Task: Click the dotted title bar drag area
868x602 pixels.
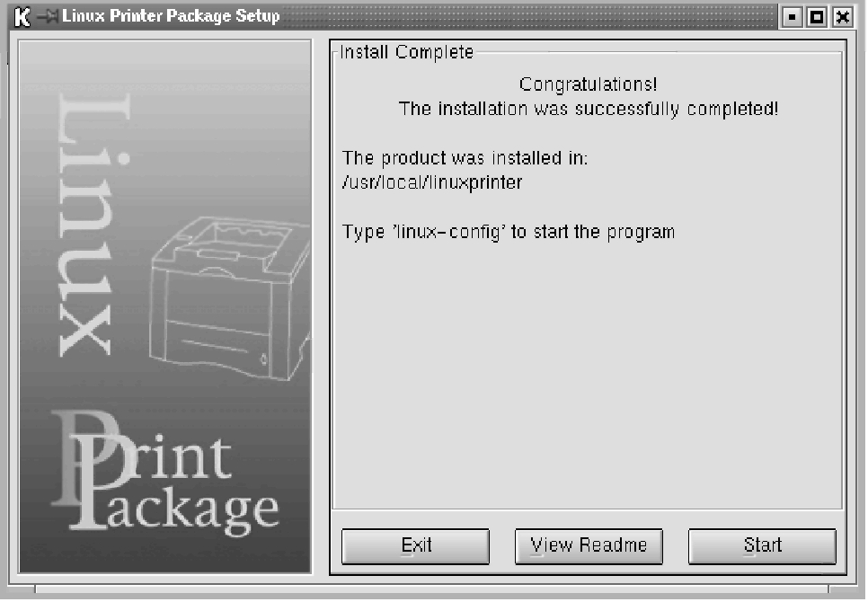Action: point(528,16)
